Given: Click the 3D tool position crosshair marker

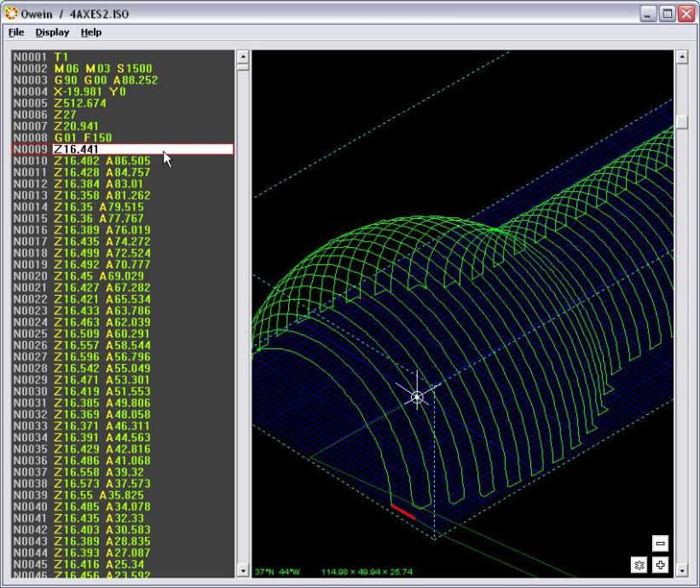Looking at the screenshot, I should [x=417, y=397].
